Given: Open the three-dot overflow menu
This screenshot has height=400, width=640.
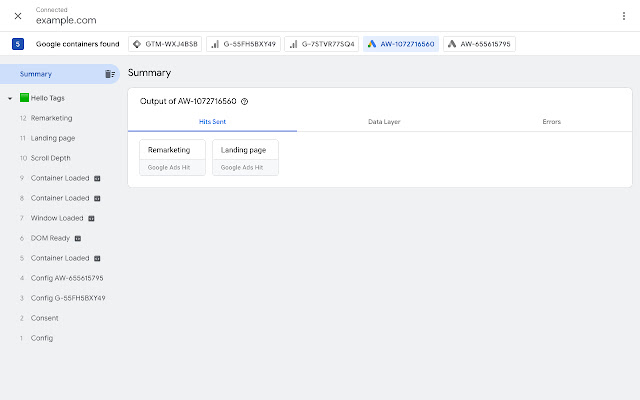Looking at the screenshot, I should coord(623,16).
